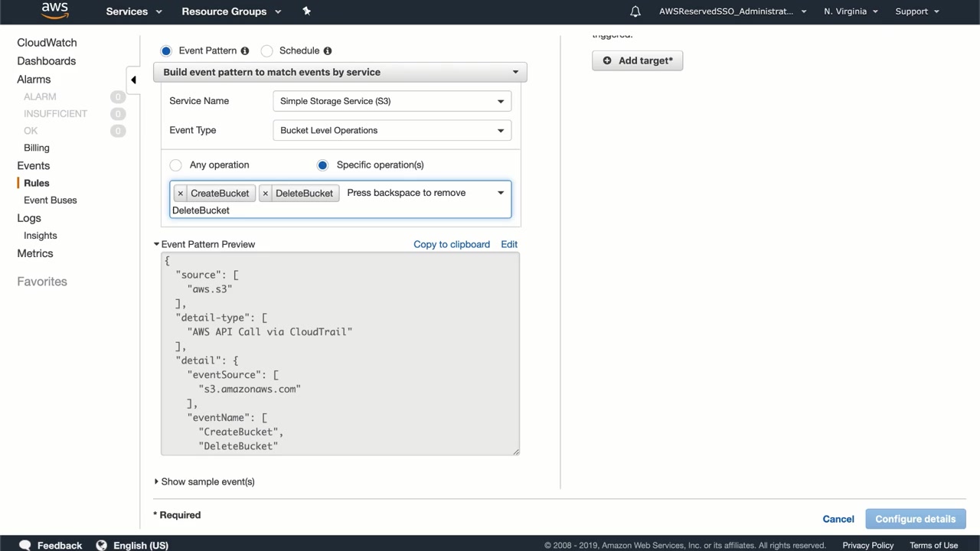Screen dimensions: 980x551
Task: Select the Event Pattern radio button
Action: (x=166, y=51)
